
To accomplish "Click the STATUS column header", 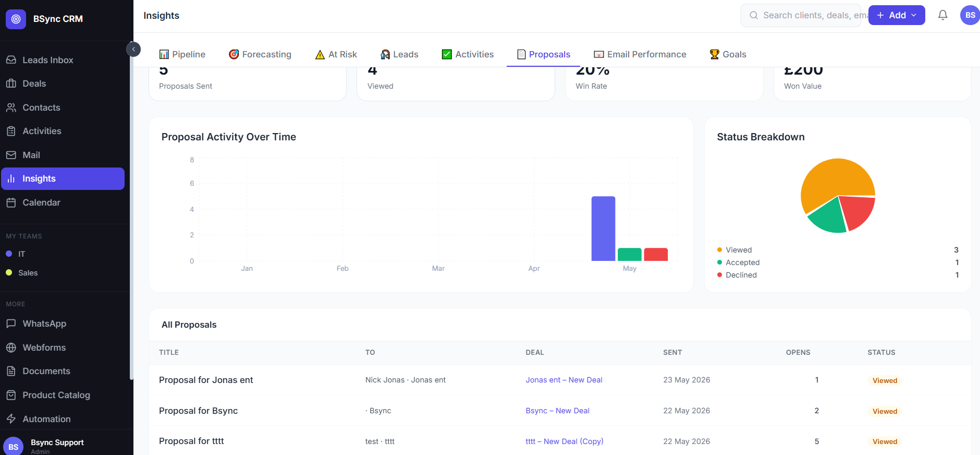I will click(x=881, y=352).
